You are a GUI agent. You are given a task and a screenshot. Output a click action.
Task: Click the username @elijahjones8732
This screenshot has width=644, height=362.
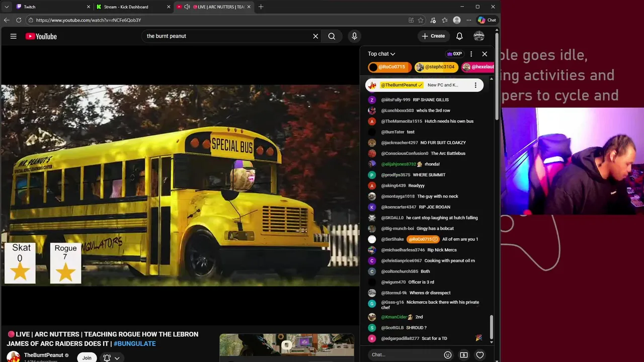398,164
